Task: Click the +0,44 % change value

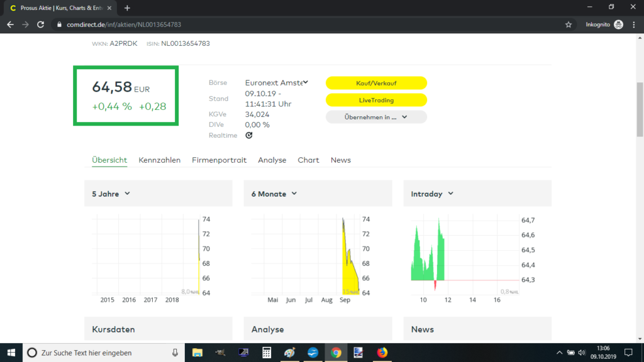Action: point(112,107)
